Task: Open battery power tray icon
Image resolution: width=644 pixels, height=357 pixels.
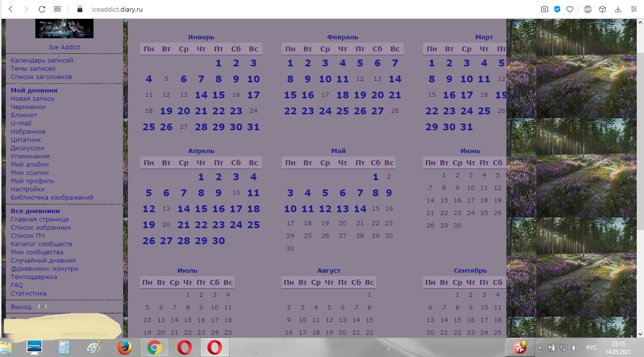Action: tap(552, 348)
